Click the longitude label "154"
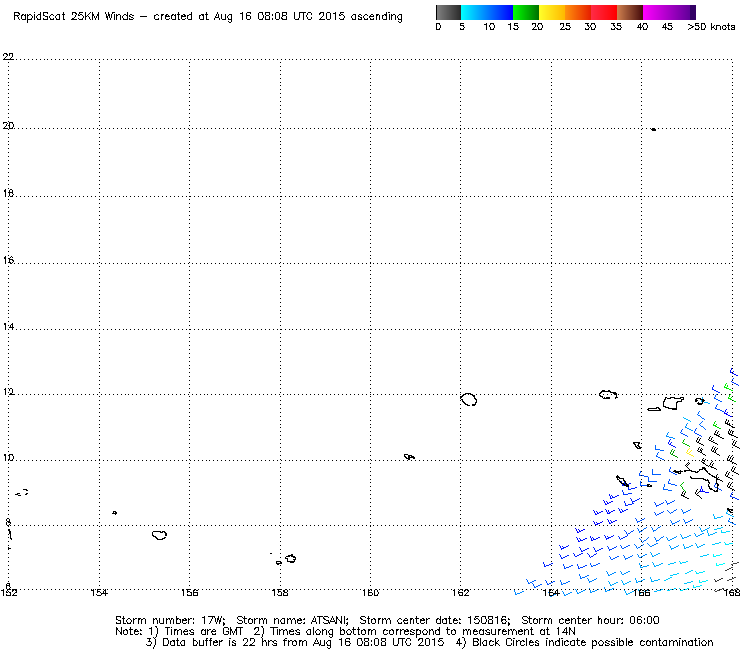The width and height of the screenshot is (740, 650). (99, 592)
